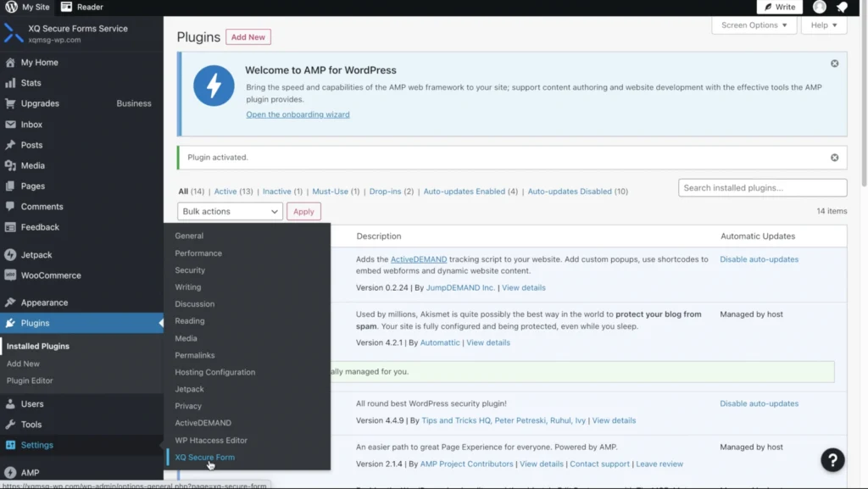
Task: Filter plugins by Must-Use
Action: point(330,192)
